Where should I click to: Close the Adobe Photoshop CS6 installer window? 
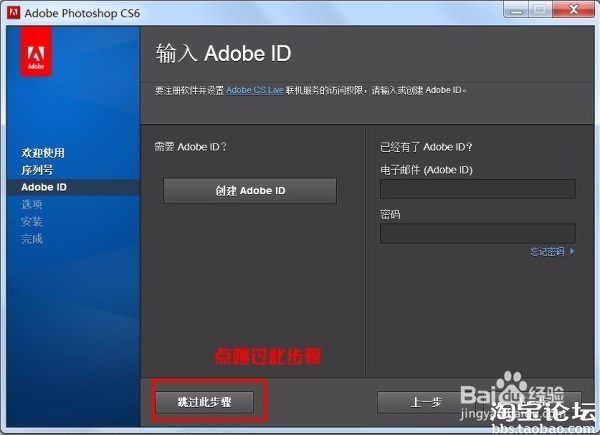click(573, 10)
